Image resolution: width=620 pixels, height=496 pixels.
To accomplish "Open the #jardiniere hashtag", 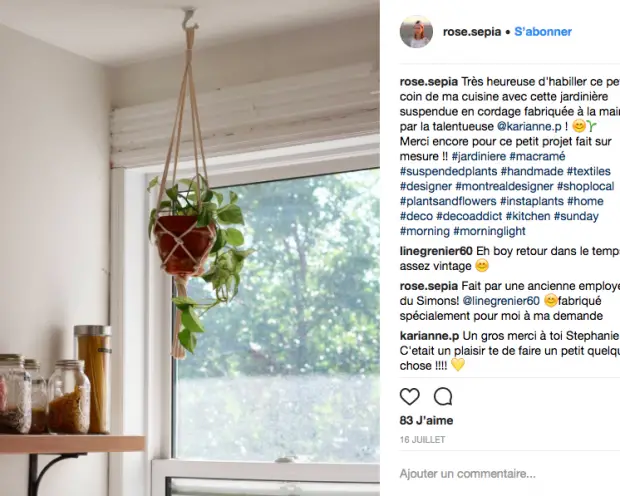I will tap(479, 156).
